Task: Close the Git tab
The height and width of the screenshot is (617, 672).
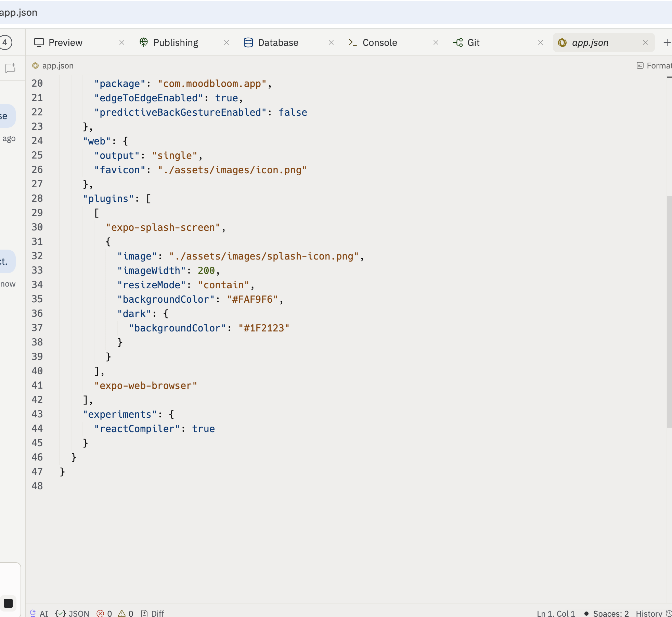Action: point(541,43)
